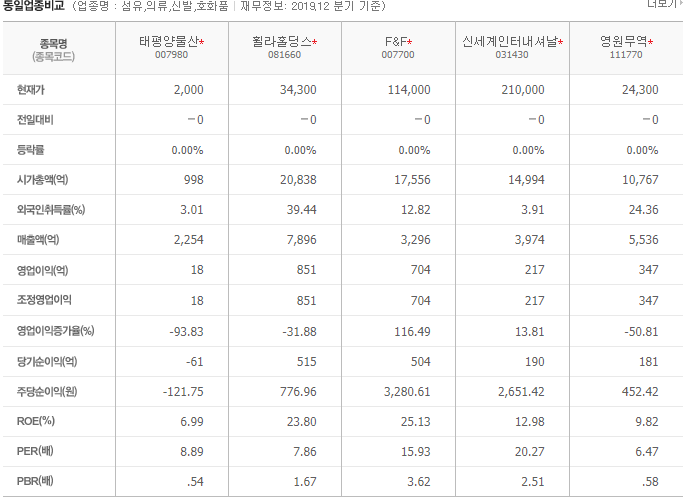Click the current price 114,000
Image resolution: width=691 pixels, height=502 pixels.
[409, 90]
